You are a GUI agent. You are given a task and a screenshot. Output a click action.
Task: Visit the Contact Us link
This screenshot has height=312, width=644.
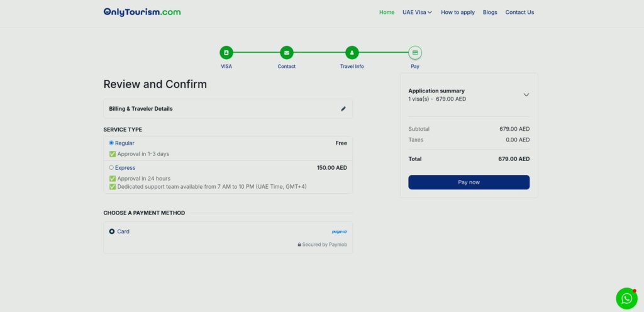coord(519,12)
